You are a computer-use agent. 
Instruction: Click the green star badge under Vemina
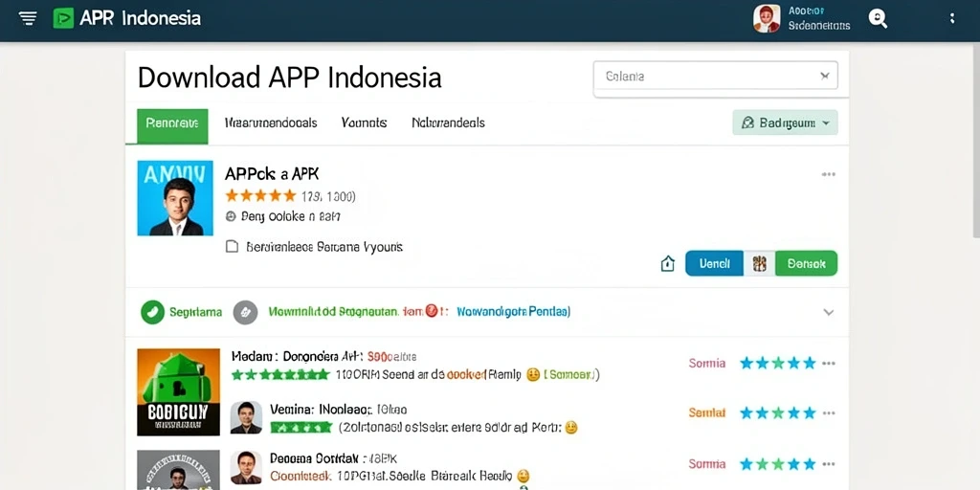[301, 428]
